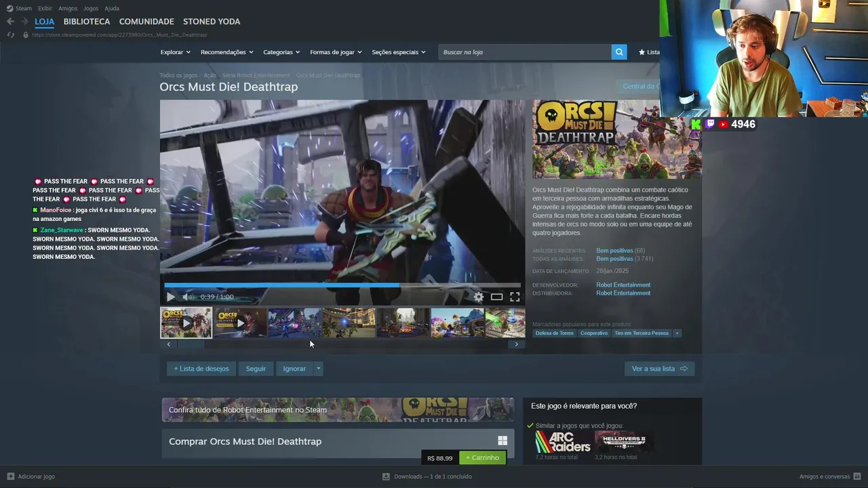
Task: Open the Formas de jogar dropdown
Action: 336,52
